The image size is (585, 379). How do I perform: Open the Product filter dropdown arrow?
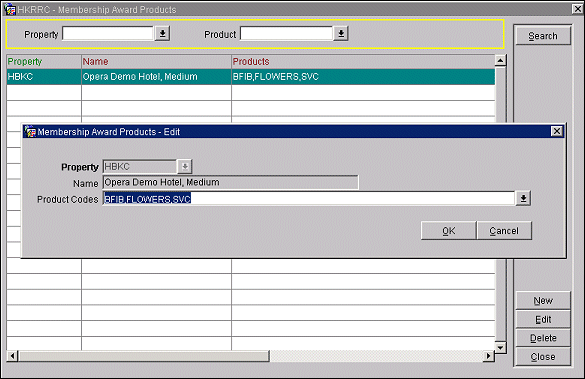pyautogui.click(x=341, y=34)
